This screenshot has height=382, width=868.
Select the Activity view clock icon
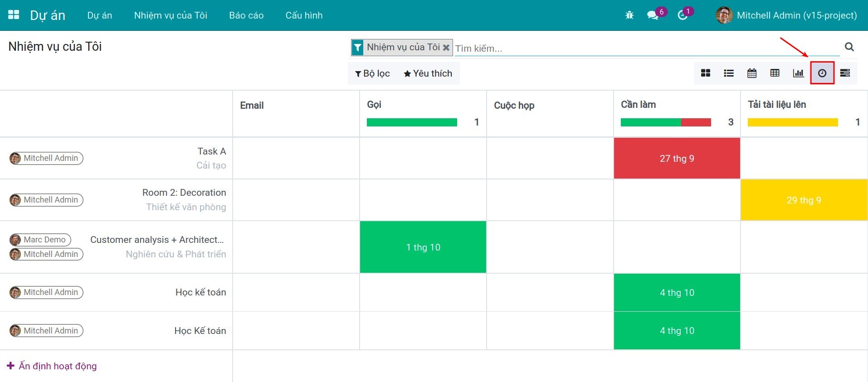[822, 73]
